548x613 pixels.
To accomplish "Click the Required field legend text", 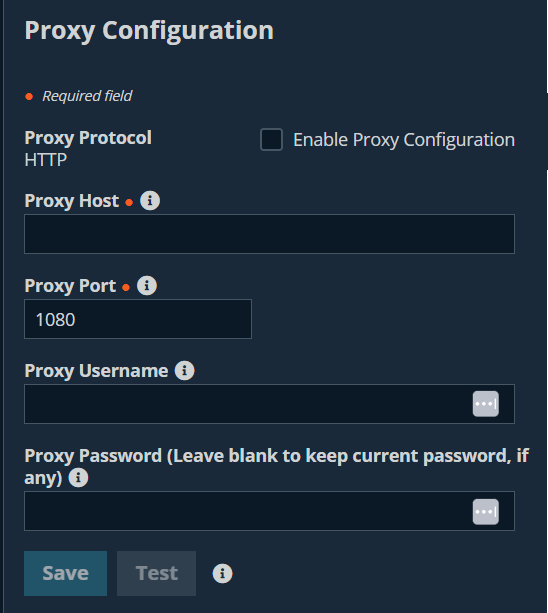I will [87, 96].
